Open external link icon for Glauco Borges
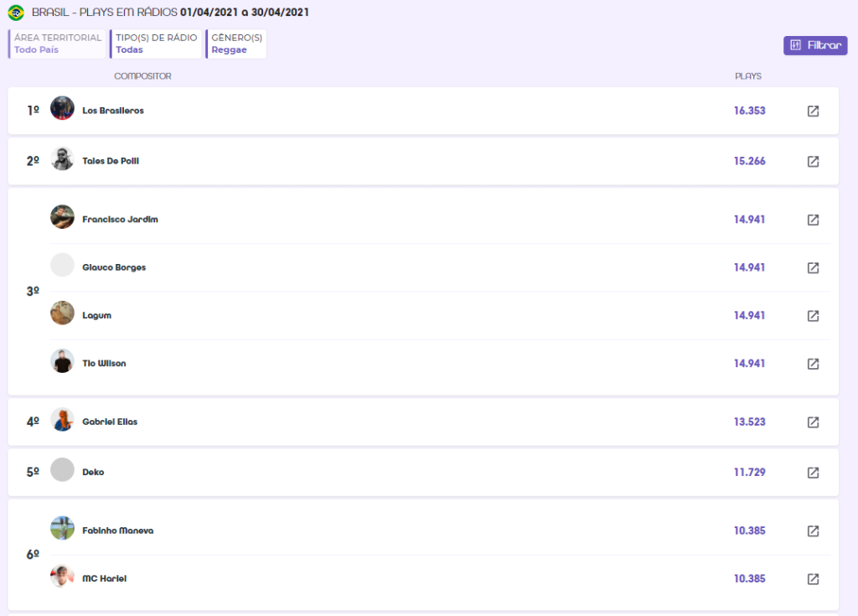This screenshot has height=616, width=858. pyautogui.click(x=813, y=267)
